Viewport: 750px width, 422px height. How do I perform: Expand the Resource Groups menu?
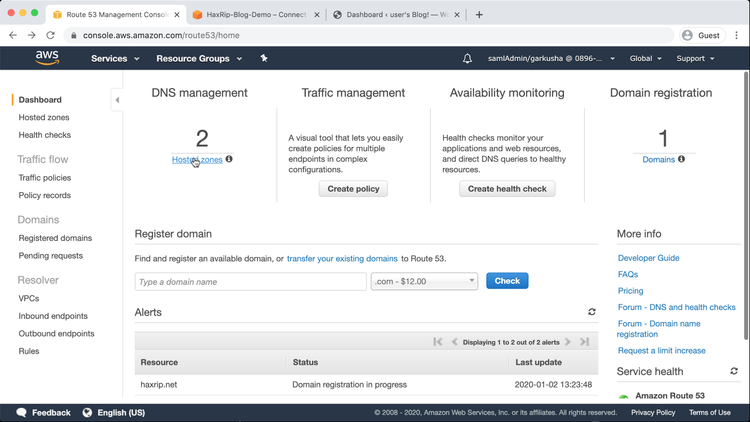(199, 59)
